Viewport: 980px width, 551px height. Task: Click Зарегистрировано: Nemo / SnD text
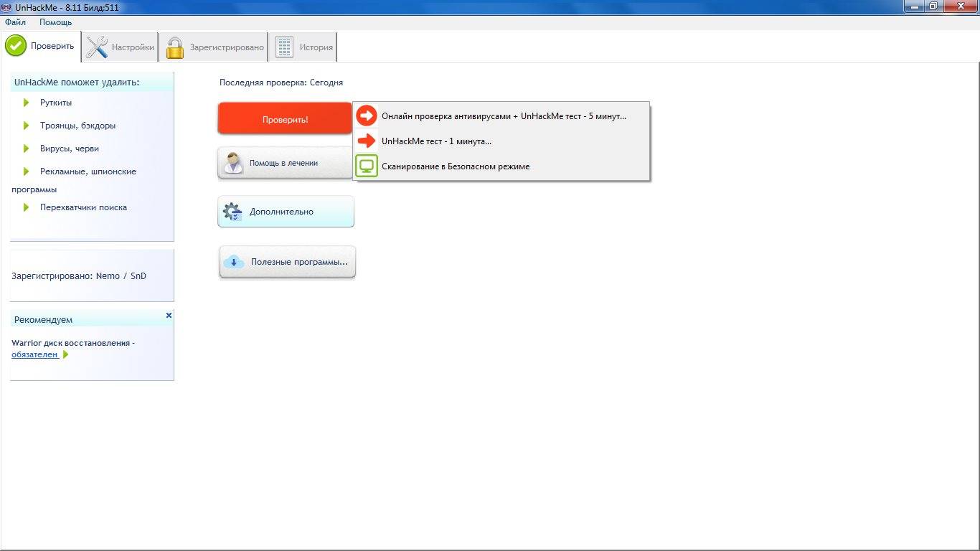pos(79,275)
